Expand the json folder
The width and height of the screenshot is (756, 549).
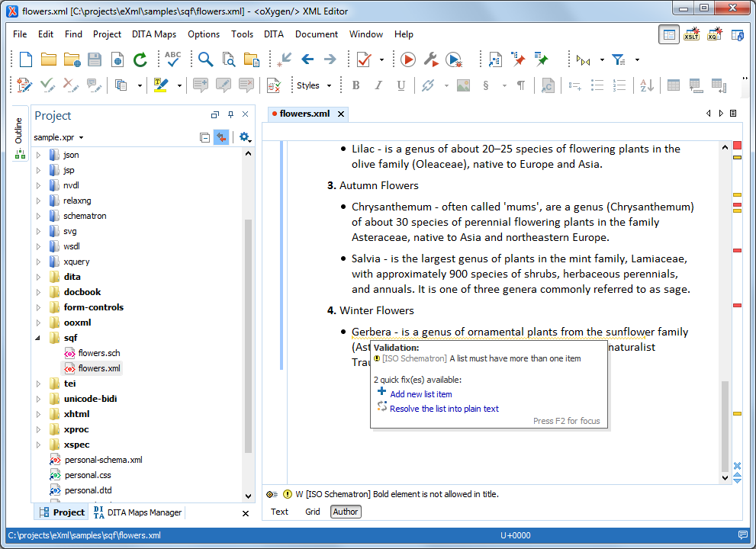(x=39, y=155)
